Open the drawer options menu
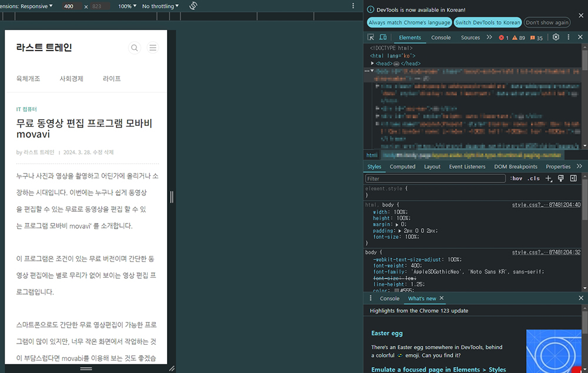The width and height of the screenshot is (588, 373). coord(370,298)
